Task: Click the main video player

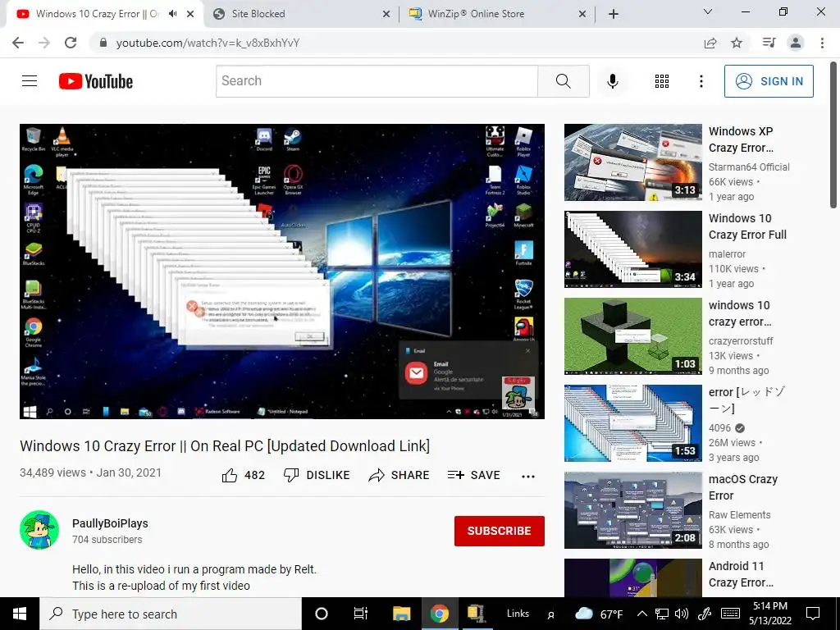Action: pyautogui.click(x=282, y=272)
